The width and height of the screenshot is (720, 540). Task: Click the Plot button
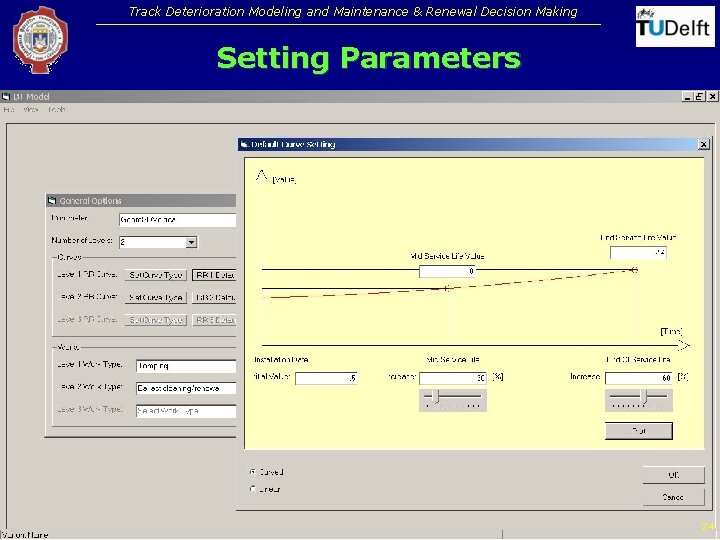click(639, 431)
